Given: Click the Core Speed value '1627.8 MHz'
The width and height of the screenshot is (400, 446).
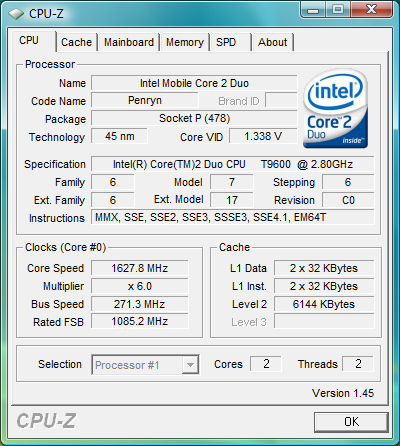Looking at the screenshot, I should (x=140, y=268).
